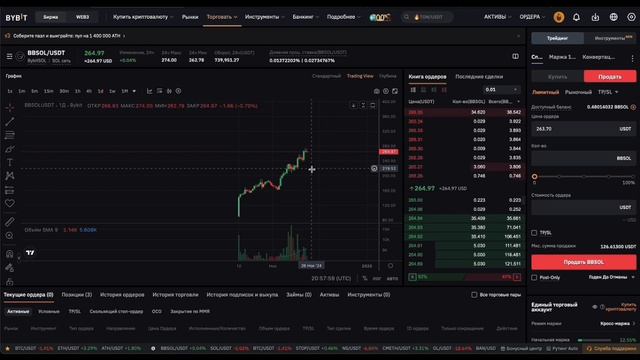Open the trading pair list hamburger icon
Viewport: 640px width, 360px height.
[9, 56]
